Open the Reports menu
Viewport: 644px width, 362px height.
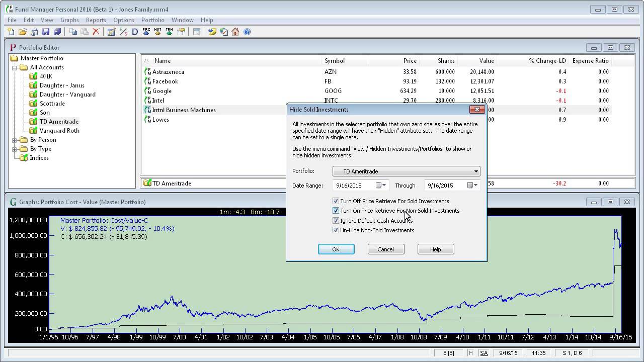96,20
